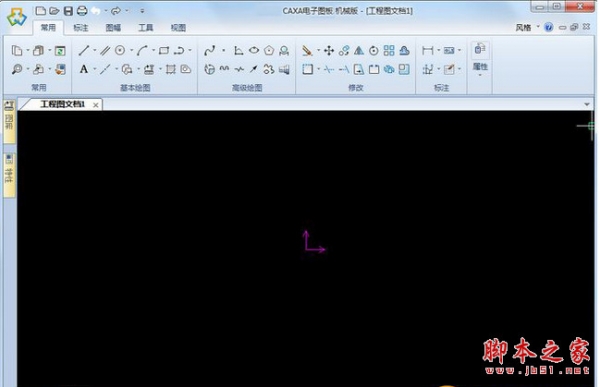Switch to the 视图 ribbon tab
Image resolution: width=600 pixels, height=387 pixels.
pos(178,28)
